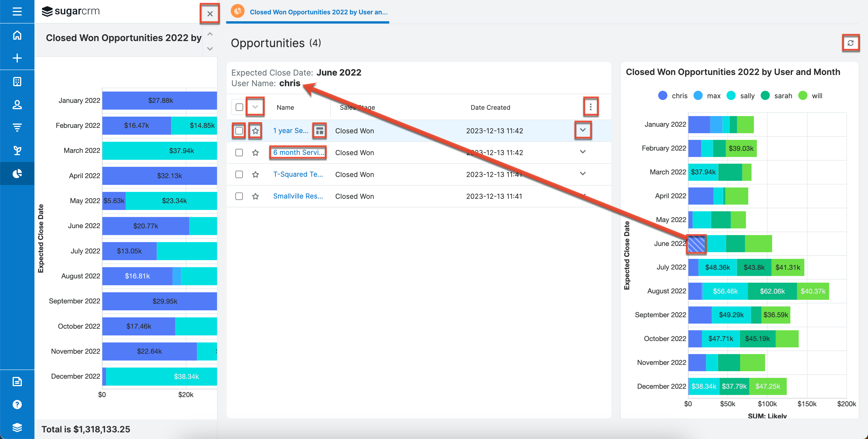The height and width of the screenshot is (439, 868).
Task: Open the help question mark icon
Action: (x=17, y=404)
